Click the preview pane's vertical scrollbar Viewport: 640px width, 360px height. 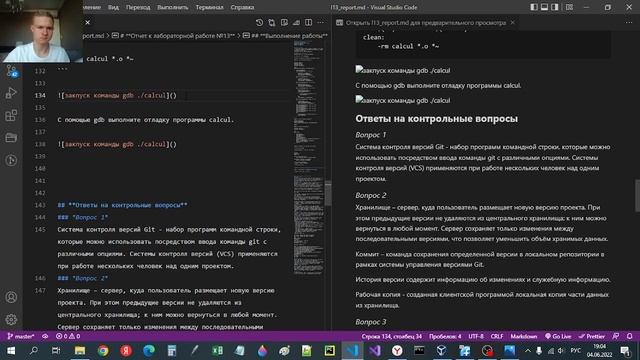637,196
